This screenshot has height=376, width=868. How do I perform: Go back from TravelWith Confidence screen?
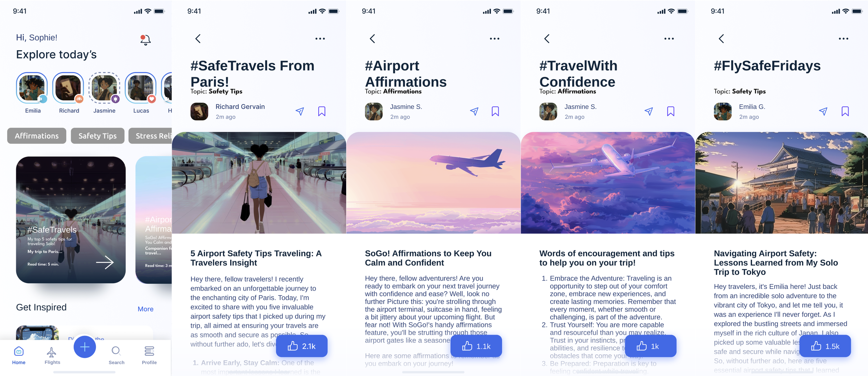[547, 39]
